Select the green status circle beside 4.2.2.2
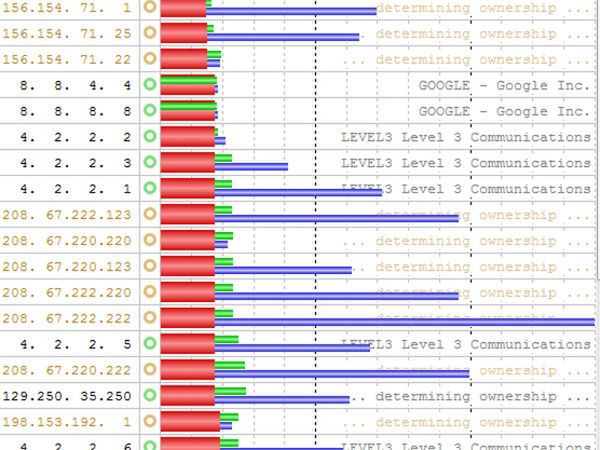Image resolution: width=600 pixels, height=450 pixels. (150, 136)
